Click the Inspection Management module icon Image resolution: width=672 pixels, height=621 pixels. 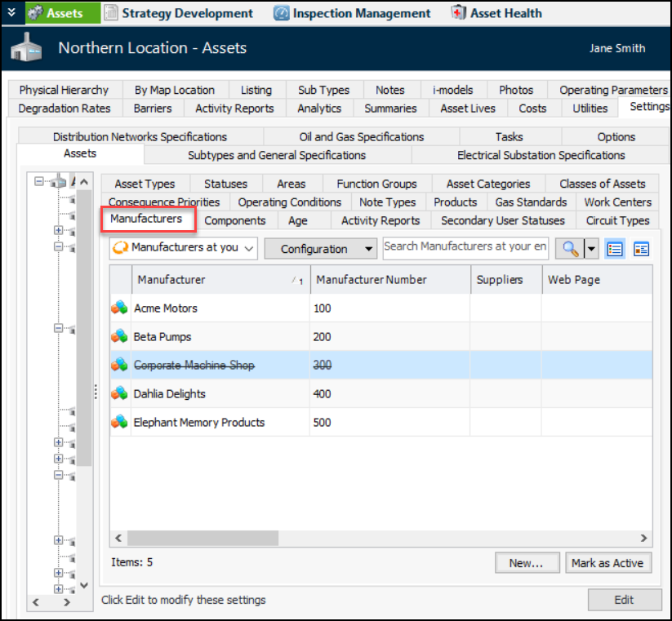pos(282,13)
